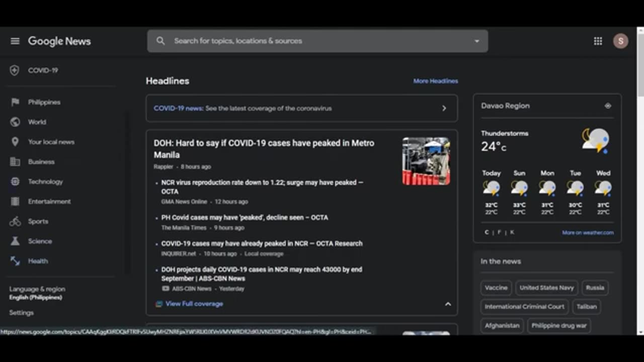Viewport: 644px width, 362px height.
Task: Open the Sports section
Action: pos(38,221)
